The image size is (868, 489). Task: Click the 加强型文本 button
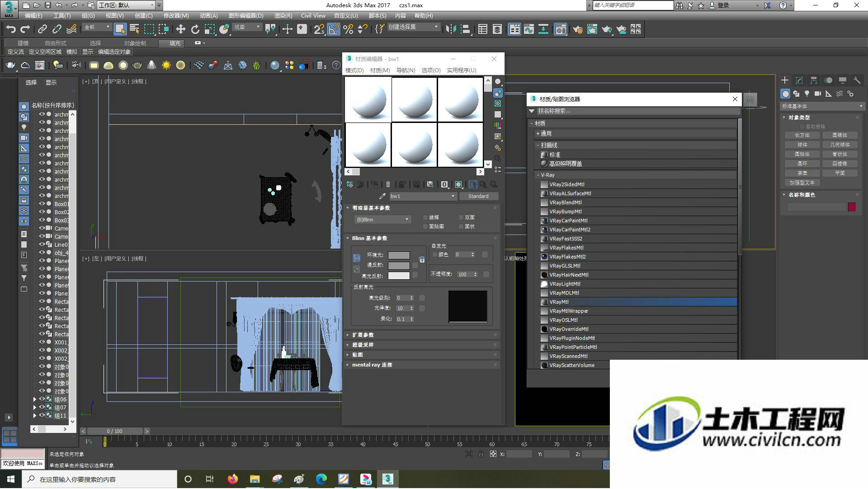802,183
